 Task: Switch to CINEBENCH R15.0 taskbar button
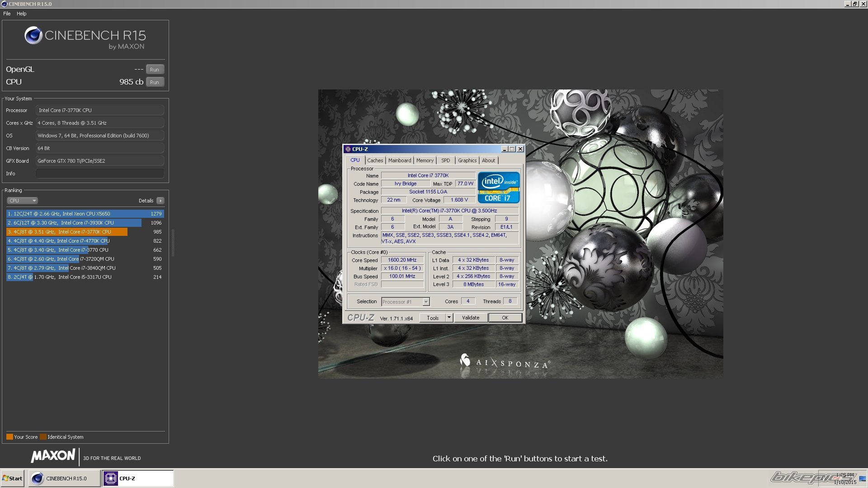[x=64, y=479]
